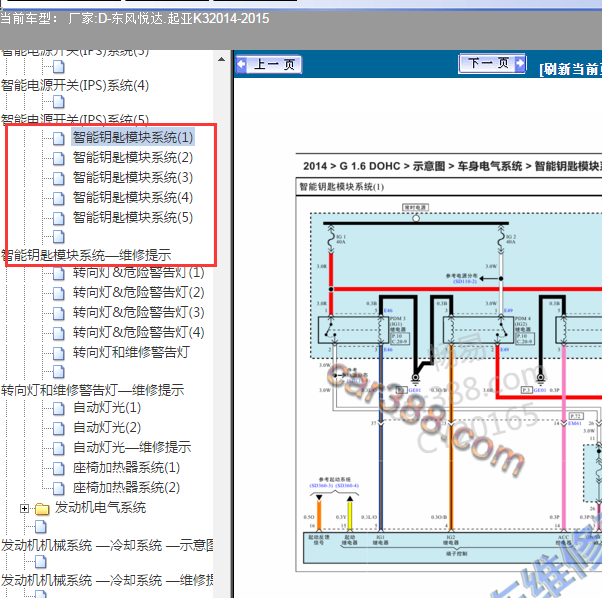Click the tree panel scroll-up arrow
This screenshot has height=598, width=602.
222,59
